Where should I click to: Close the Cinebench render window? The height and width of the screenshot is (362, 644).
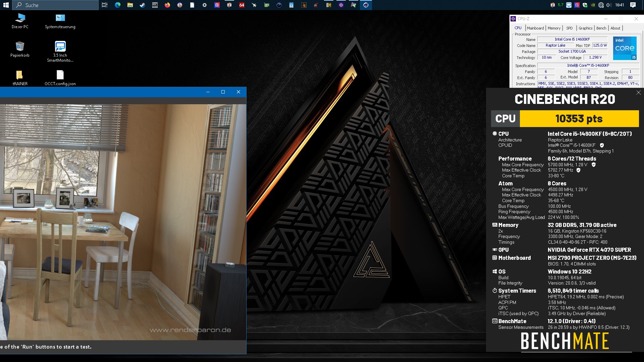click(238, 92)
